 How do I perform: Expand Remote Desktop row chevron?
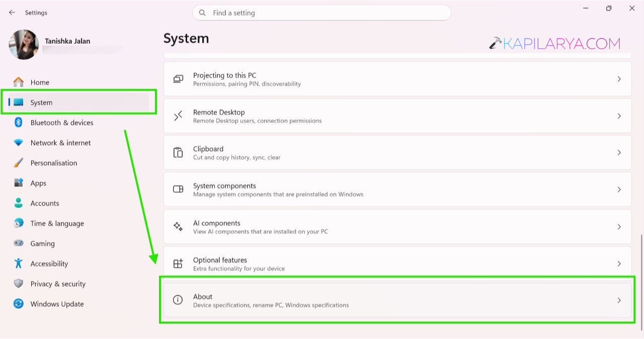coord(619,116)
